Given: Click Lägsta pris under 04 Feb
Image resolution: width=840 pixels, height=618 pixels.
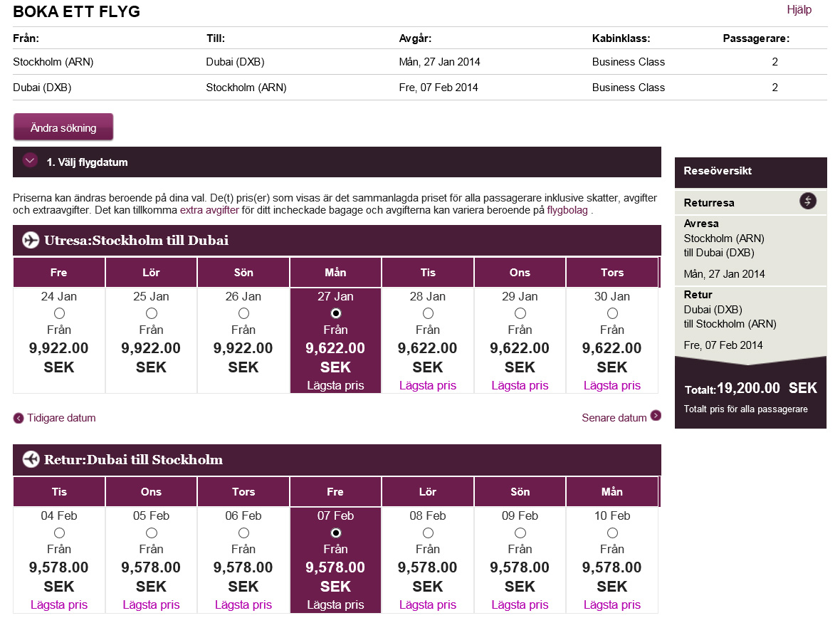Looking at the screenshot, I should [59, 604].
